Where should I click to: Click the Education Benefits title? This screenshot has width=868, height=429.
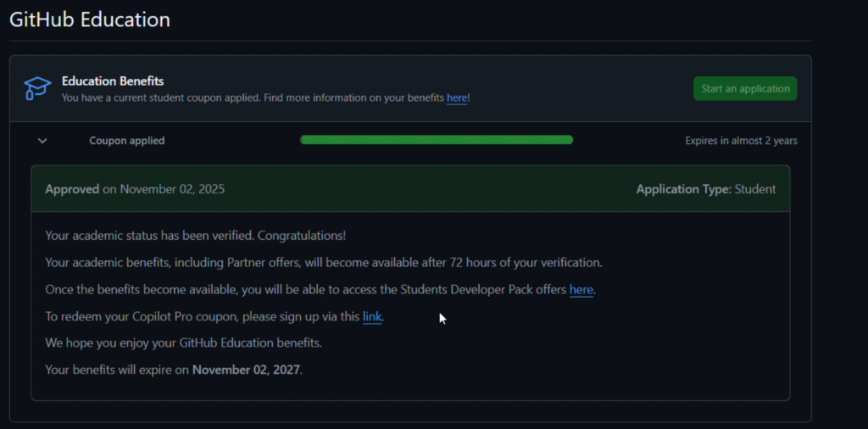113,81
